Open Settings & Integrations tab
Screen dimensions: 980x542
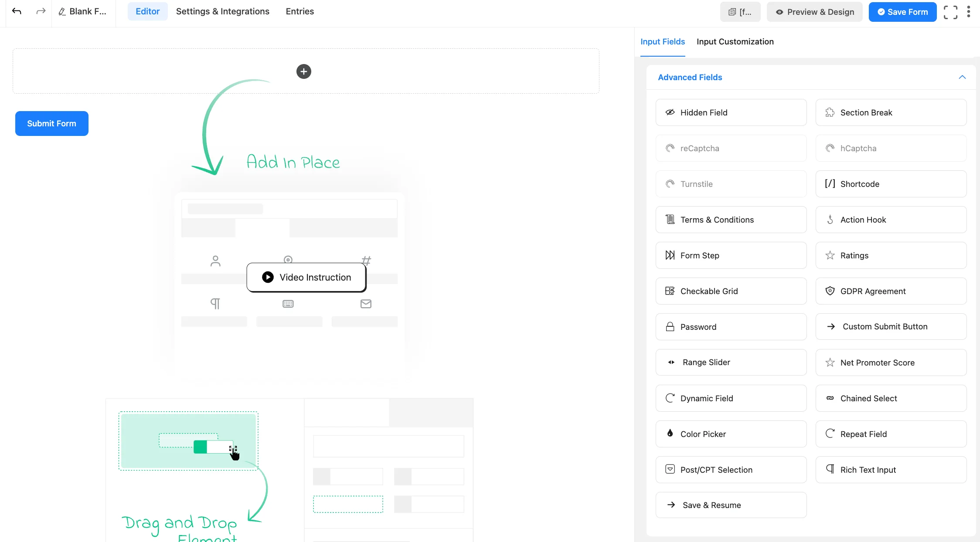(223, 11)
